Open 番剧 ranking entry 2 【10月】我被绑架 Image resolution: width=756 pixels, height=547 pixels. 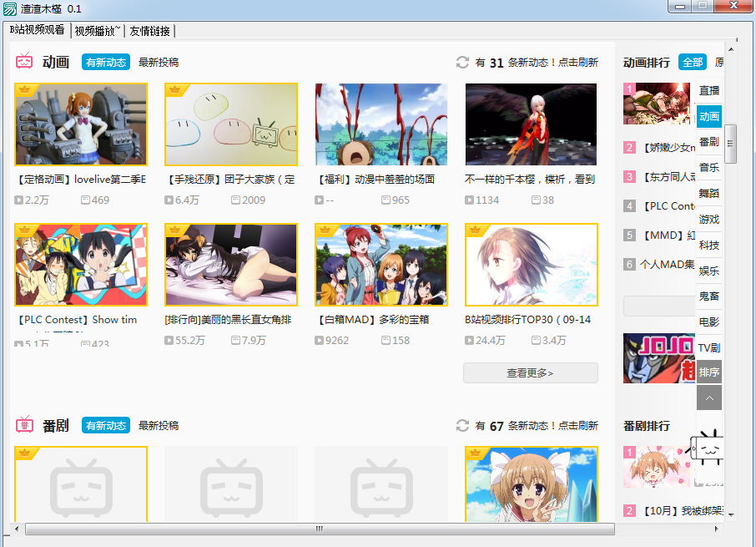683,511
